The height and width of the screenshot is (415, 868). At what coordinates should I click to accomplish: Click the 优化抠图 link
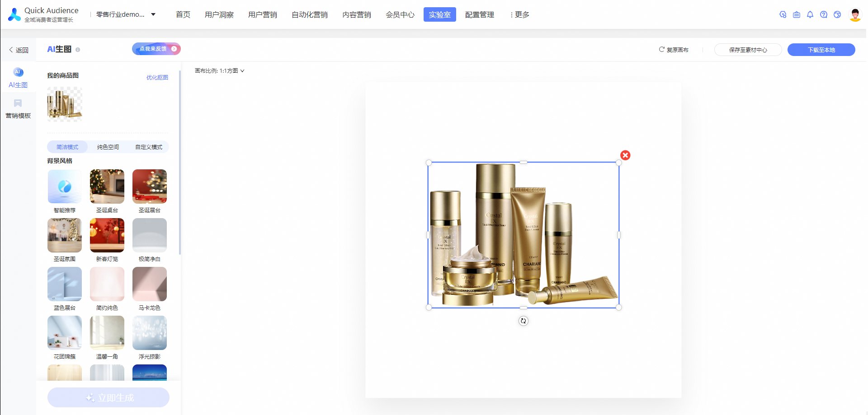[x=157, y=78]
